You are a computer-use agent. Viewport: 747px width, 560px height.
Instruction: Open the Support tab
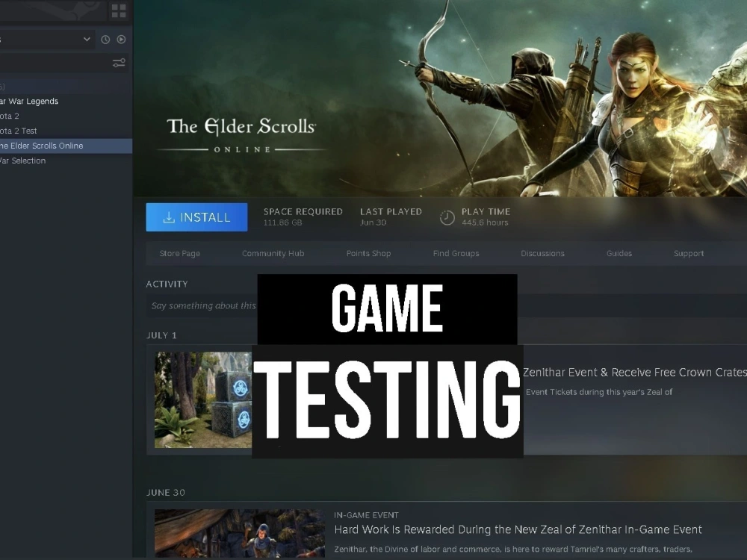[689, 253]
